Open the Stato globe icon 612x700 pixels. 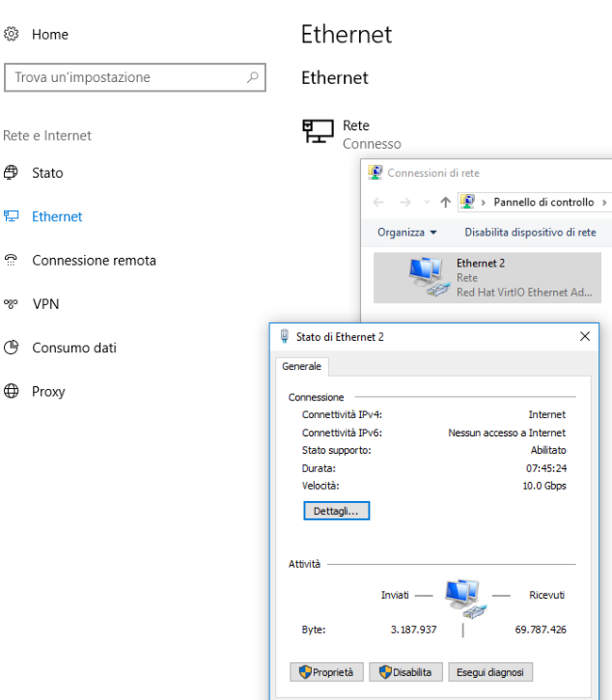click(12, 173)
